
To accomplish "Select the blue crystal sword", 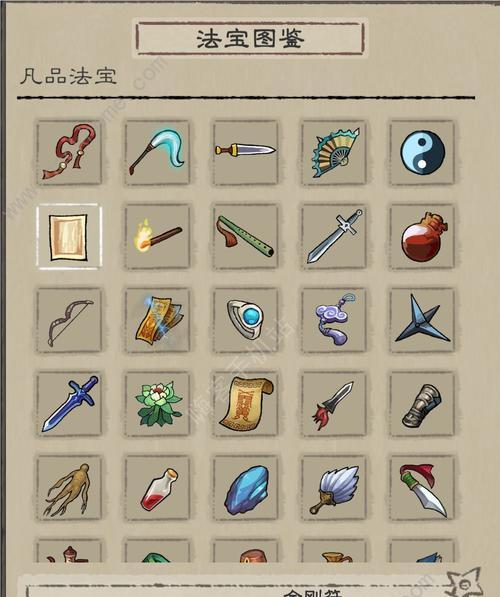I will 69,404.
